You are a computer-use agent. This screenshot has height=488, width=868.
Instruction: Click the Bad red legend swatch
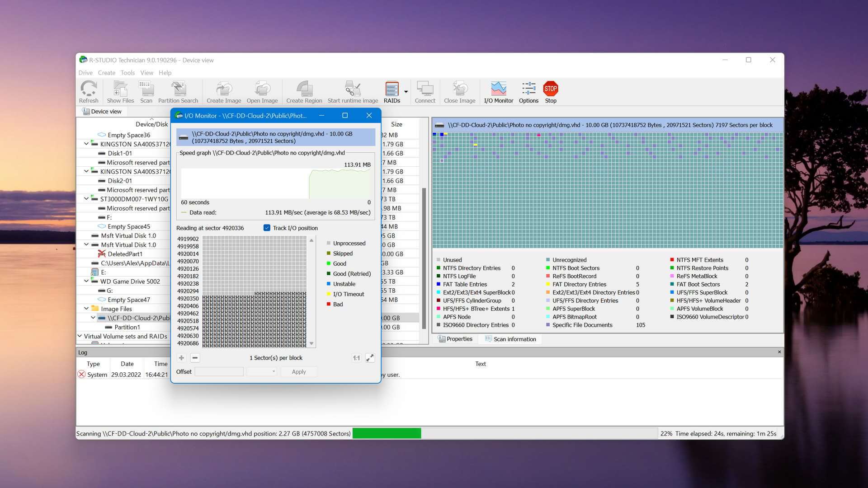tap(329, 304)
